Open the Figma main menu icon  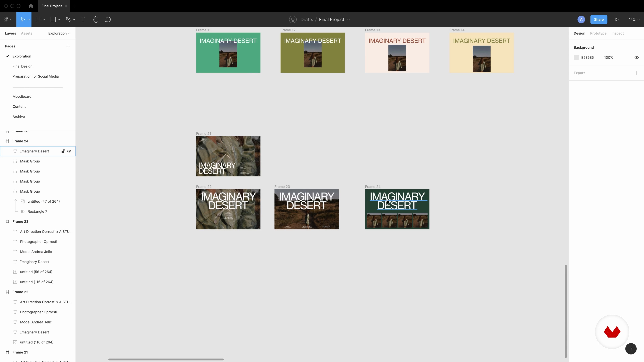click(6, 19)
